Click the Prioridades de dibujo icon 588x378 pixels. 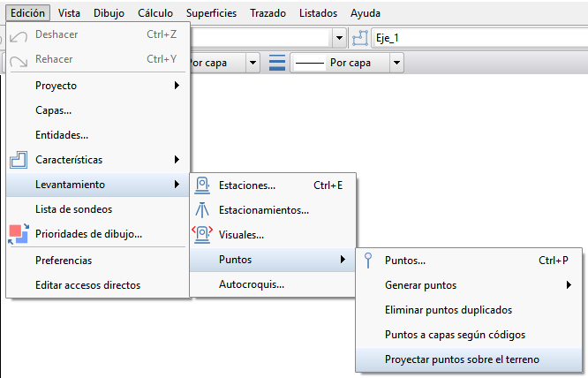point(19,234)
